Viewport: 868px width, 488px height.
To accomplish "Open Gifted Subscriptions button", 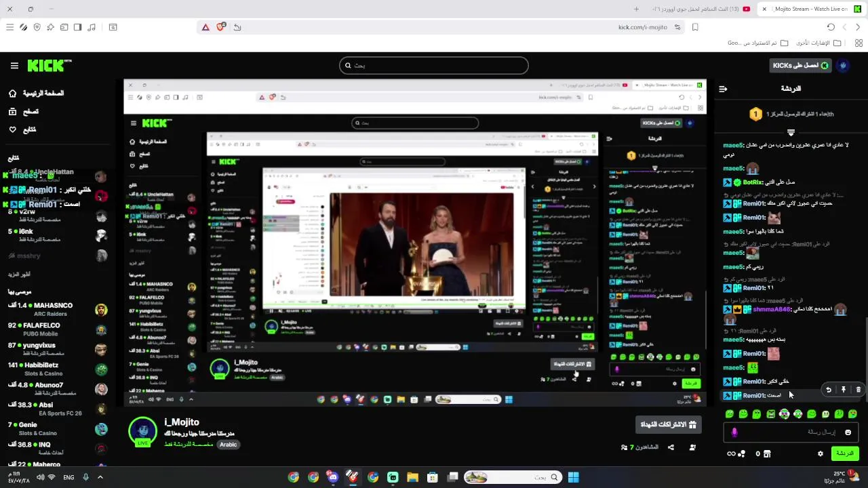I will pyautogui.click(x=668, y=425).
